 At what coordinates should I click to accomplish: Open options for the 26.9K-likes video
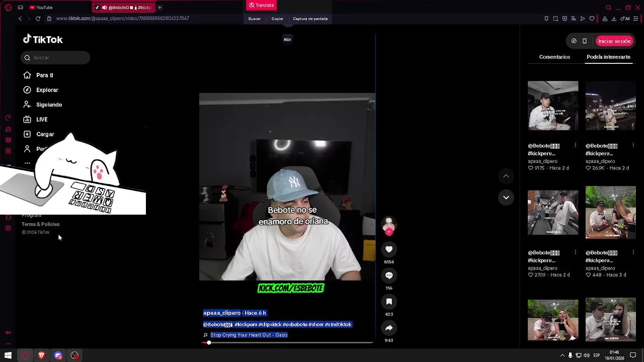point(633,145)
